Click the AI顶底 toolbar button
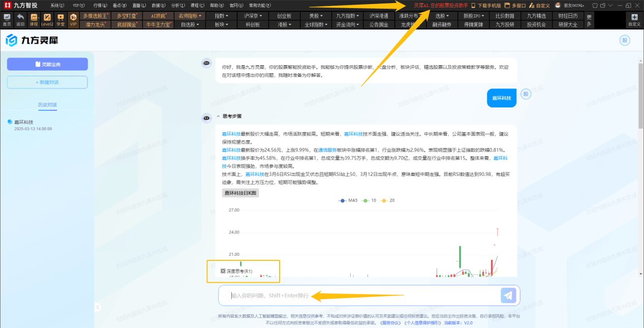The height and width of the screenshot is (328, 644). (x=158, y=16)
